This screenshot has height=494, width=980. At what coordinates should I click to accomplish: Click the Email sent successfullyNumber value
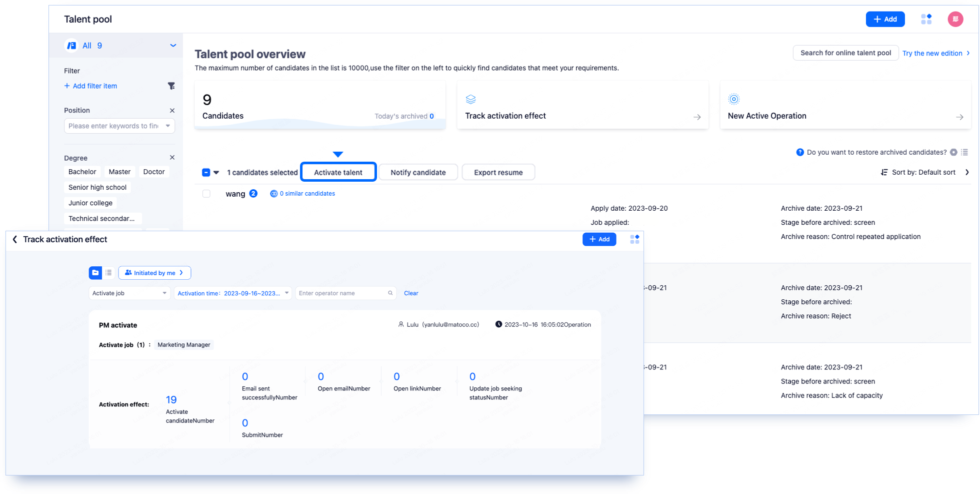point(245,376)
